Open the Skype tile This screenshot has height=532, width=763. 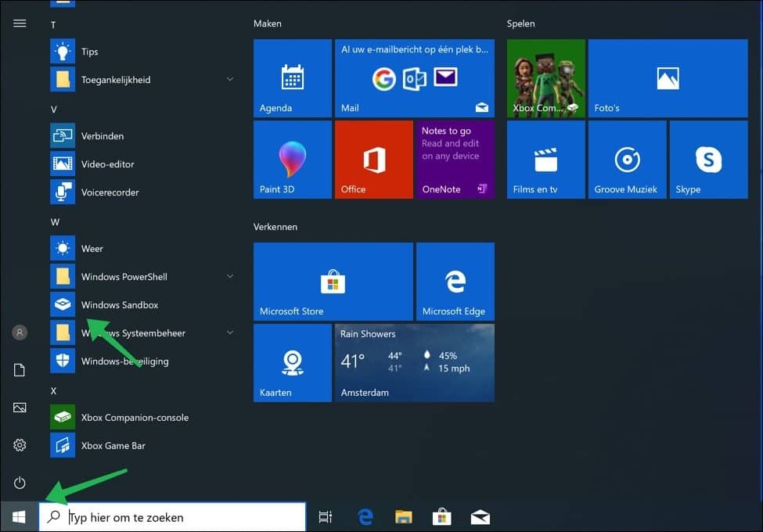point(708,160)
